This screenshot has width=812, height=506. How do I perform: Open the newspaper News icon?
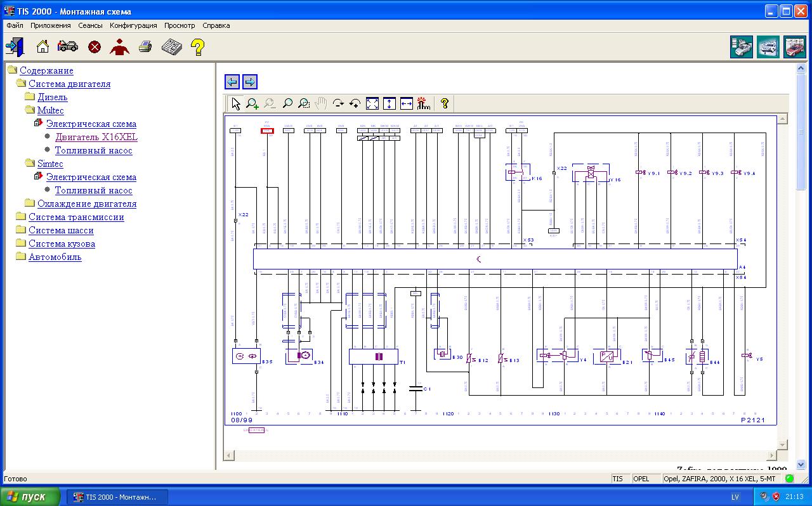(x=171, y=47)
